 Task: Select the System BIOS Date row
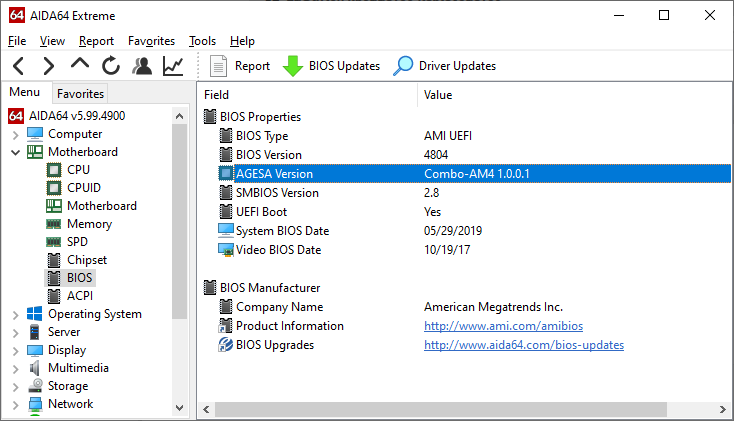[x=474, y=231]
